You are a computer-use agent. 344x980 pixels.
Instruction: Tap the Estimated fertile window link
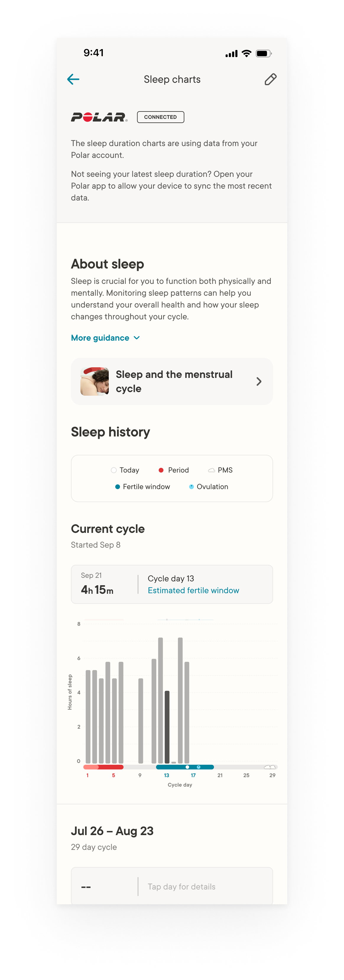click(x=193, y=590)
